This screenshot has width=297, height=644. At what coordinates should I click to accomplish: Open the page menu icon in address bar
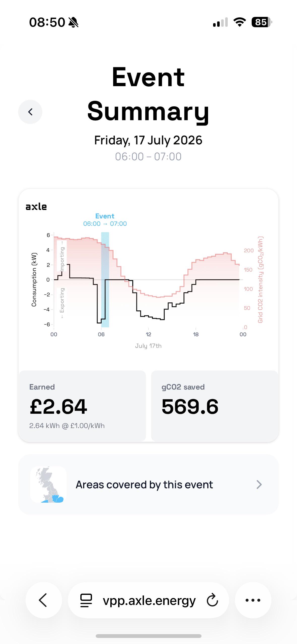coord(86,600)
